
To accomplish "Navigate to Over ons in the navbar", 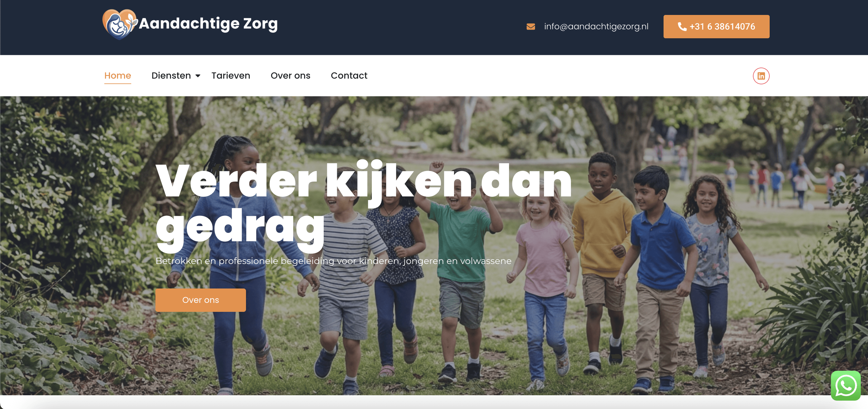I will tap(291, 76).
